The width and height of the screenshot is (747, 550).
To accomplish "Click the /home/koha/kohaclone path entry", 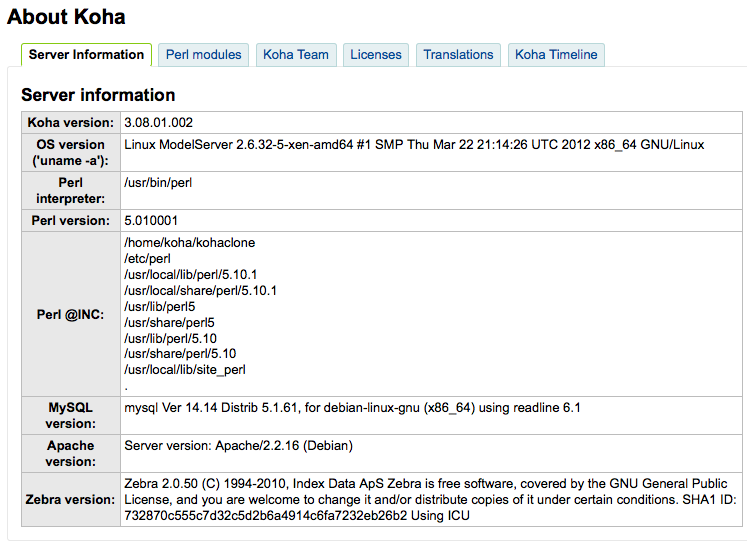I will coord(190,243).
